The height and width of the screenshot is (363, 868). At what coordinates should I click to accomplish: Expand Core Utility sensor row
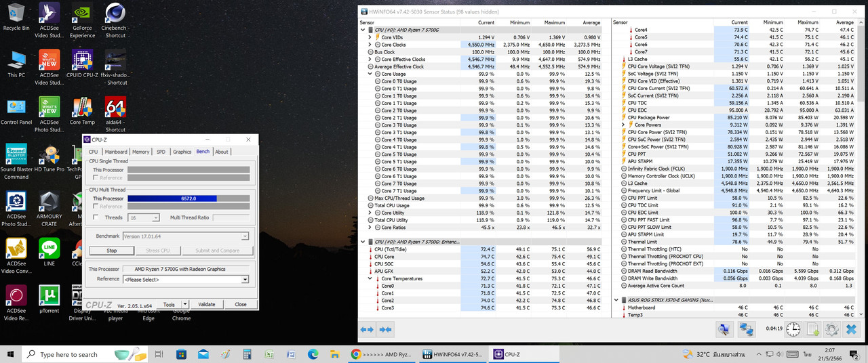[x=370, y=213]
